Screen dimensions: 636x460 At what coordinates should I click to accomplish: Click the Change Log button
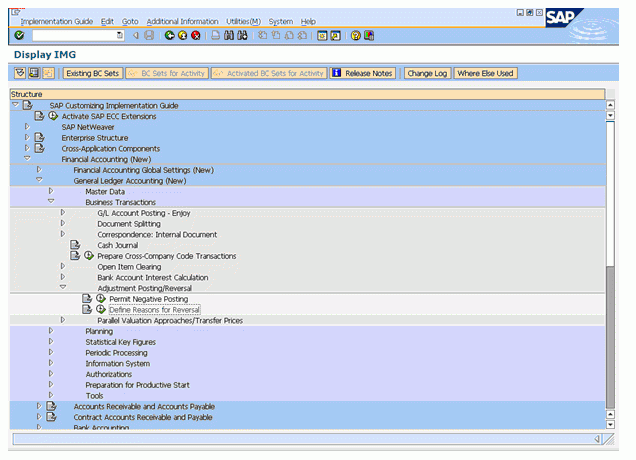tap(427, 73)
